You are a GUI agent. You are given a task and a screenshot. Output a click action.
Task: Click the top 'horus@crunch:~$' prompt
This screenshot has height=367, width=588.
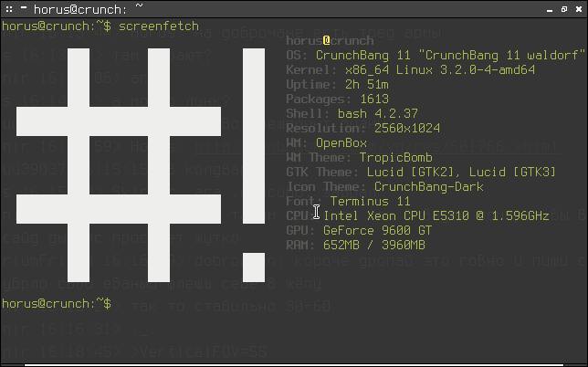click(57, 26)
